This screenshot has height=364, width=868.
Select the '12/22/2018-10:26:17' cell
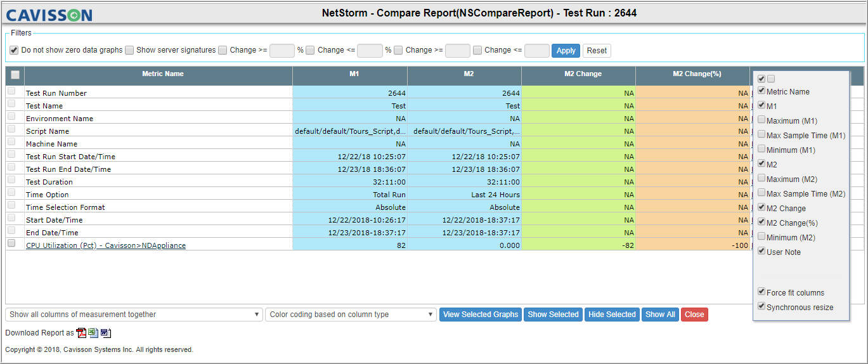point(350,219)
